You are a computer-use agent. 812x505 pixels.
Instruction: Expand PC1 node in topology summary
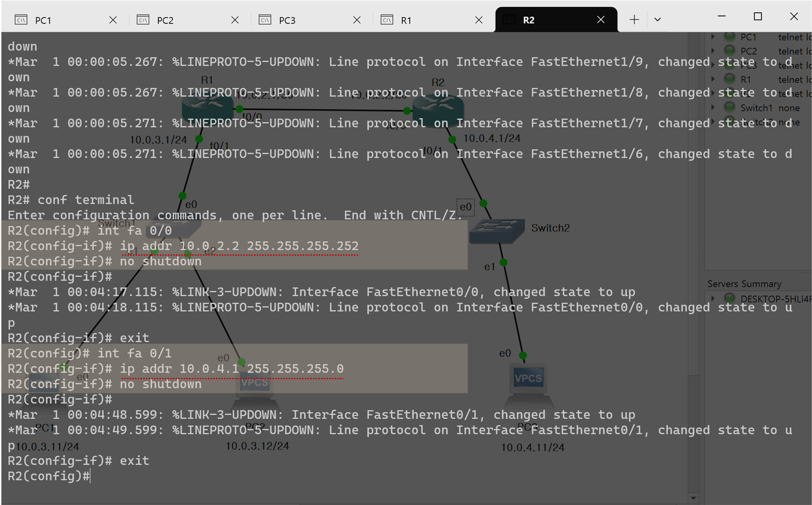[713, 37]
